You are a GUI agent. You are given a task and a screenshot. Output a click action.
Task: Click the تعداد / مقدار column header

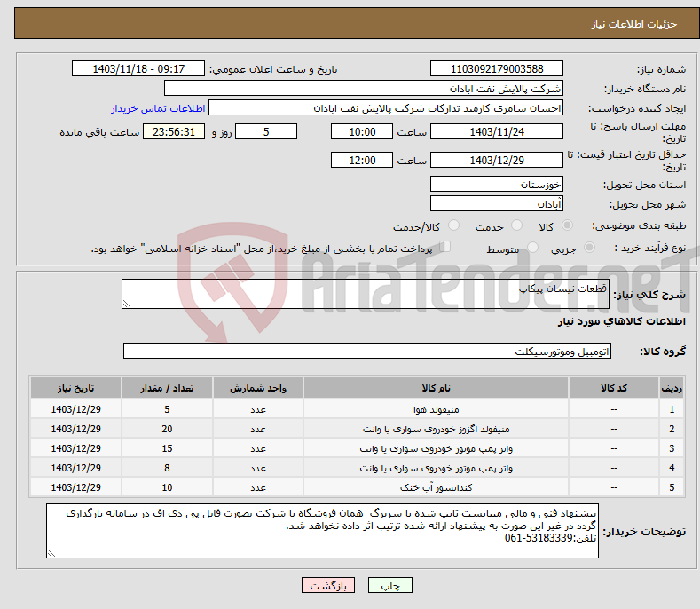[x=167, y=388]
